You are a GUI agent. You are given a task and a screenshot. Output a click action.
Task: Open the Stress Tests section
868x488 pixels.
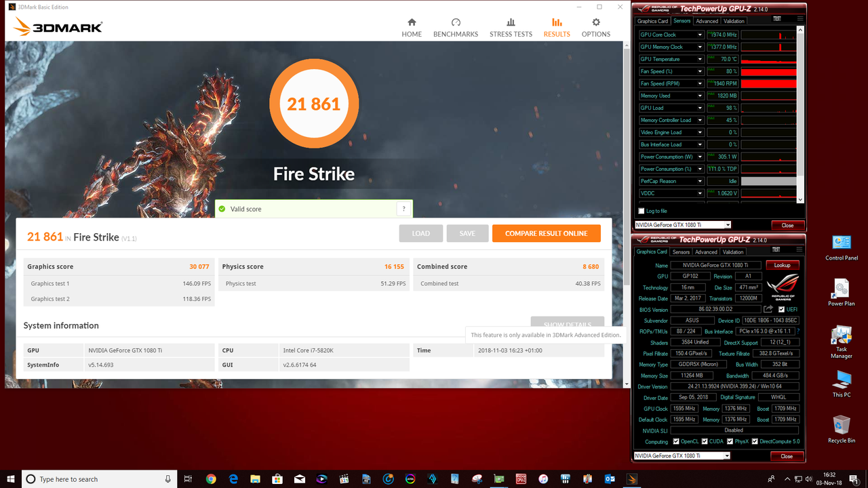pos(511,27)
